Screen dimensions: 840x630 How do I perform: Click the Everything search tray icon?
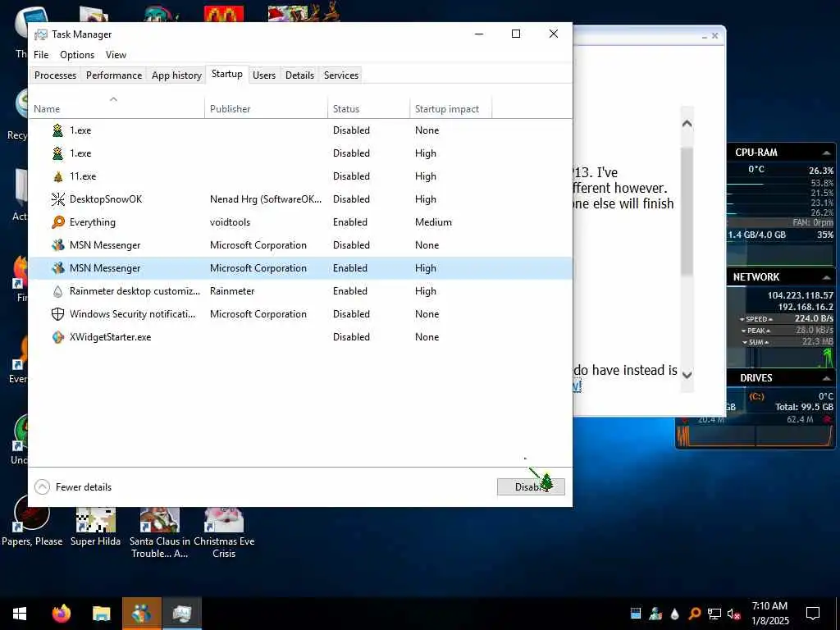click(694, 614)
